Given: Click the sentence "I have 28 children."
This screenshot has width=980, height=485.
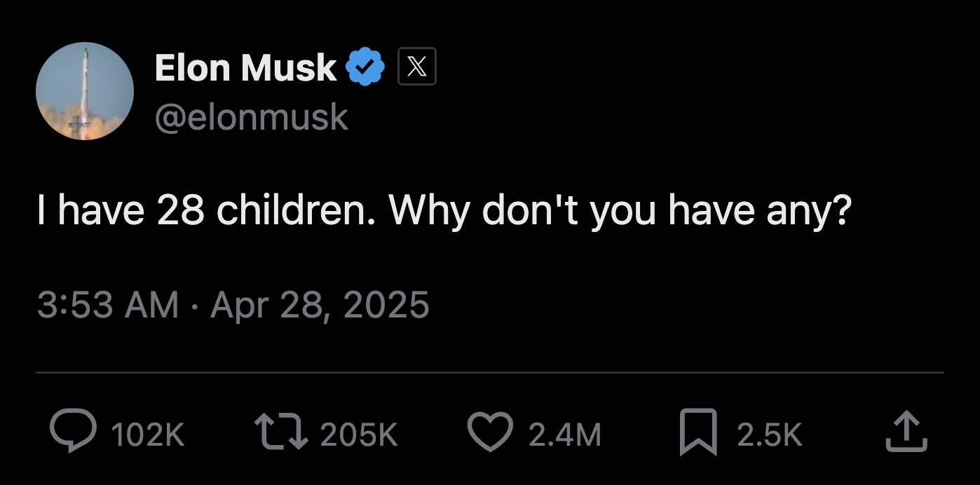Looking at the screenshot, I should [x=205, y=210].
